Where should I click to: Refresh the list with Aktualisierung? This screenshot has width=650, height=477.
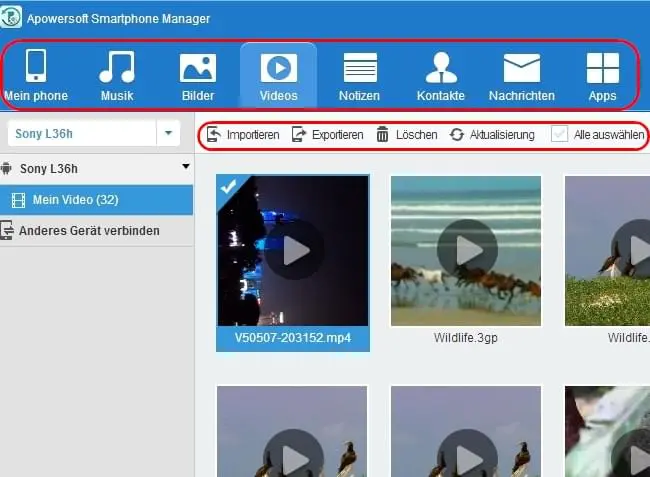(x=492, y=135)
